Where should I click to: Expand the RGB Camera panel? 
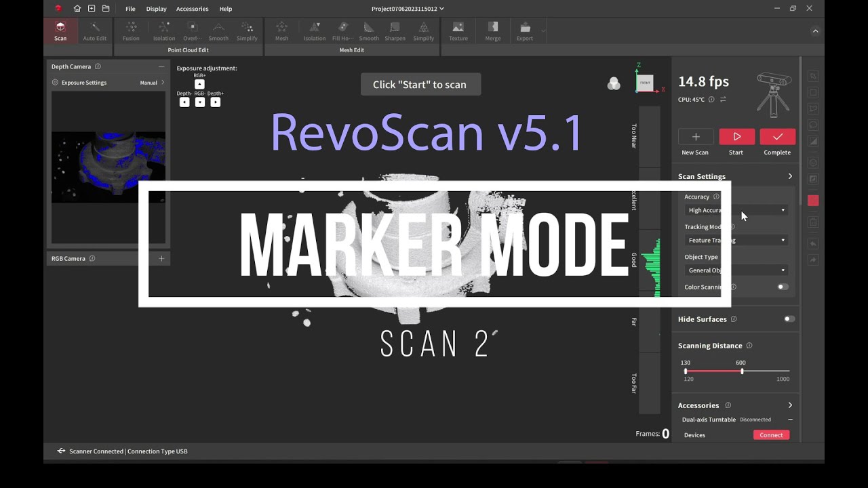pos(161,258)
